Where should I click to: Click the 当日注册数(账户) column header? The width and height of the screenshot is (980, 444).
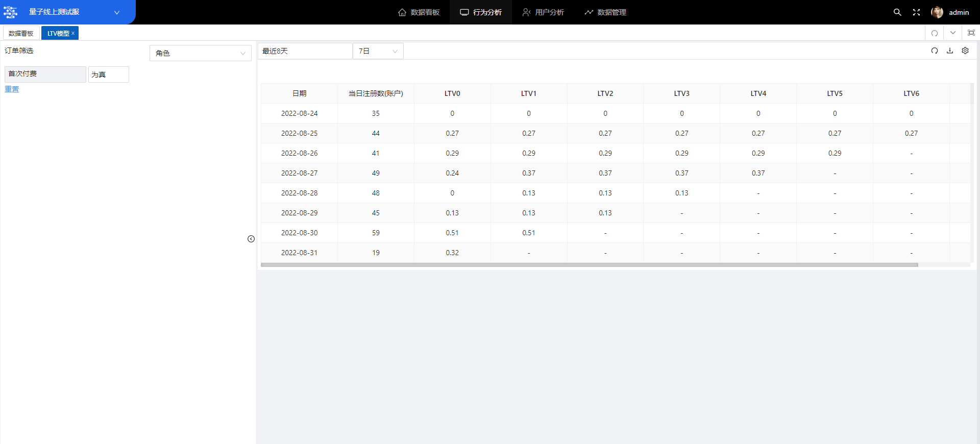tap(376, 93)
